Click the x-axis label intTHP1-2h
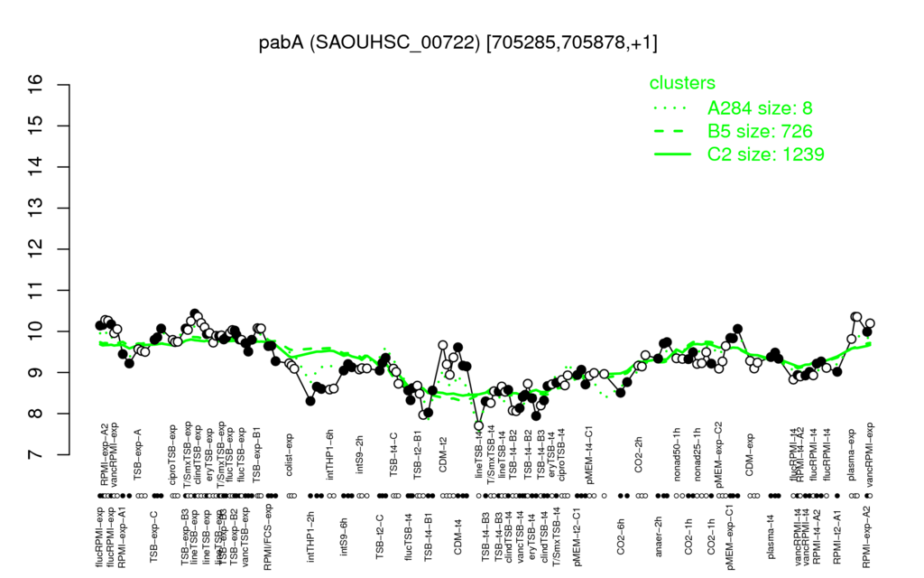Screen dimensions: 924x578 [311, 536]
